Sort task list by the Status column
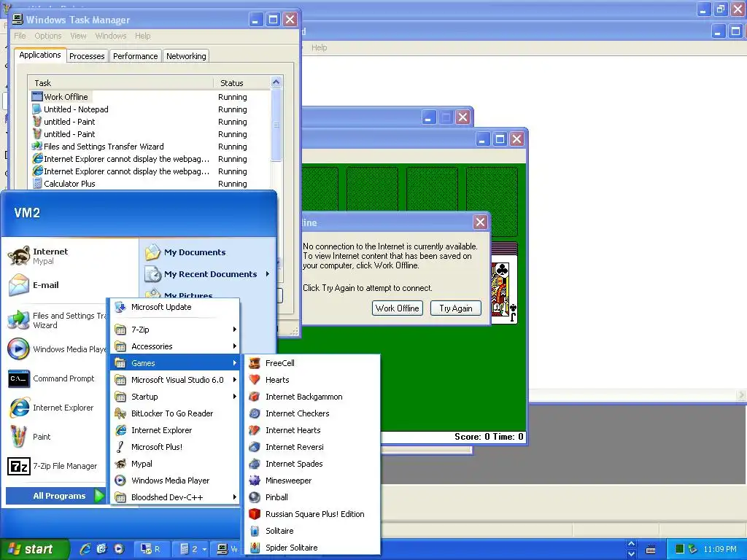This screenshot has width=747, height=560. pyautogui.click(x=242, y=83)
